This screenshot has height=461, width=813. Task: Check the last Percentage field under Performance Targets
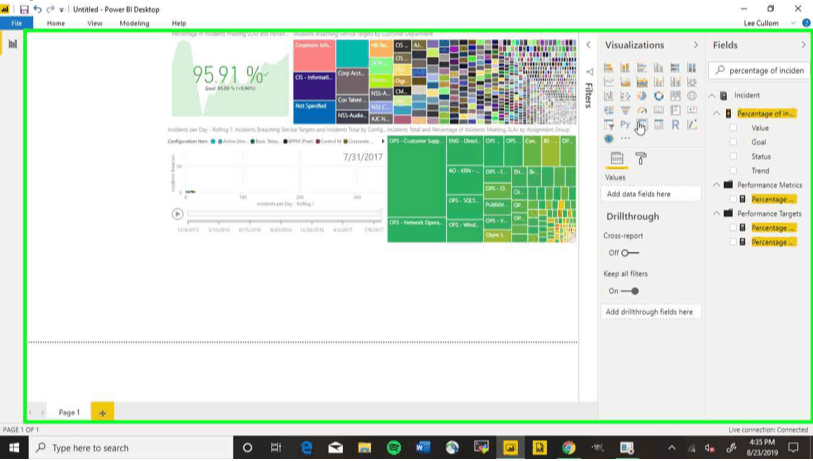pyautogui.click(x=733, y=242)
